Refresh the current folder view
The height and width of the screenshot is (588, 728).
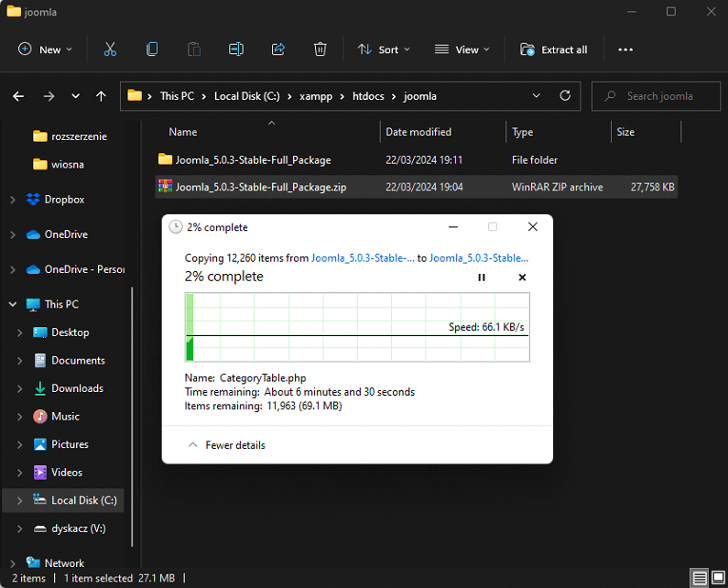pos(565,95)
